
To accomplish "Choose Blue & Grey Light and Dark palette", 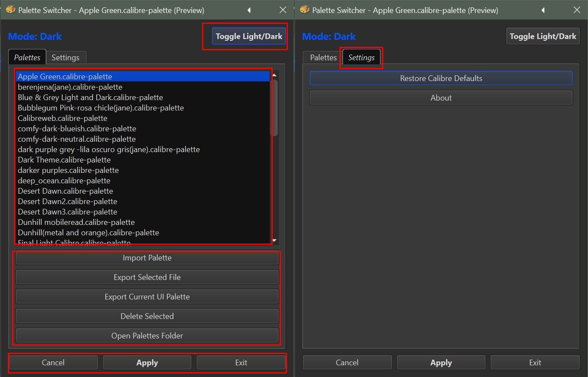I will tap(143, 97).
